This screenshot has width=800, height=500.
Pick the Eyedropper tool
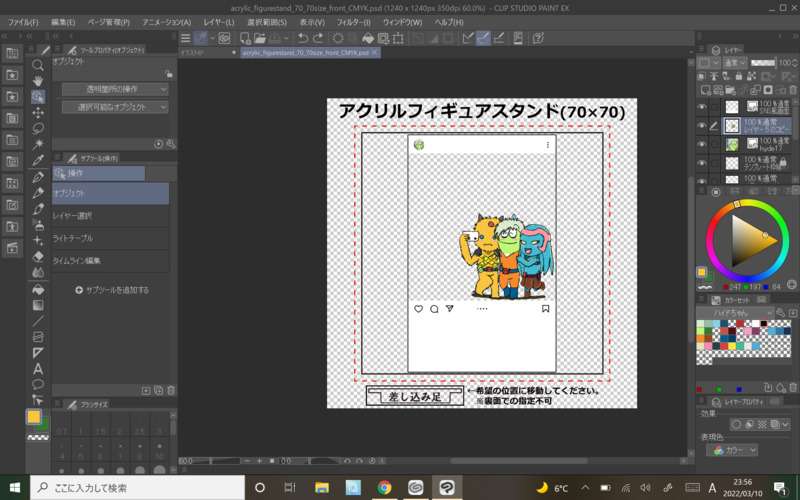[38, 160]
